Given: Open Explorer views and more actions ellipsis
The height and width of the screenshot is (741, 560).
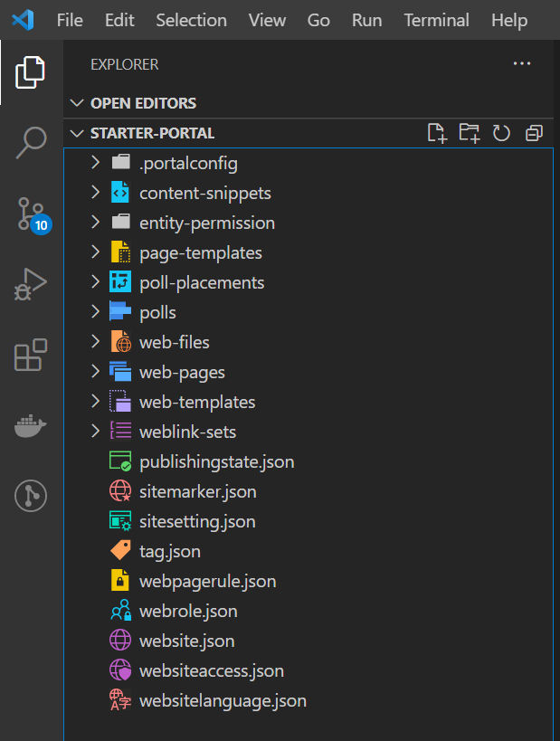Looking at the screenshot, I should tap(521, 64).
